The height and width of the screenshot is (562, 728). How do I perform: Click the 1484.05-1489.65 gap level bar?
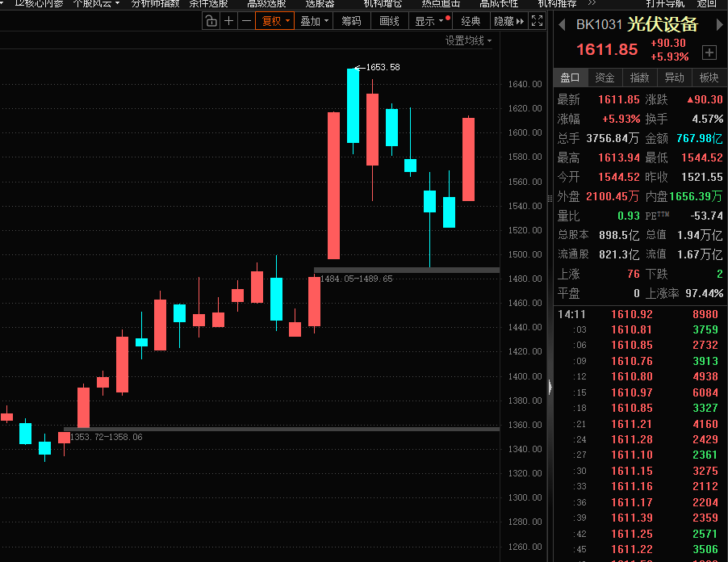[x=406, y=269]
